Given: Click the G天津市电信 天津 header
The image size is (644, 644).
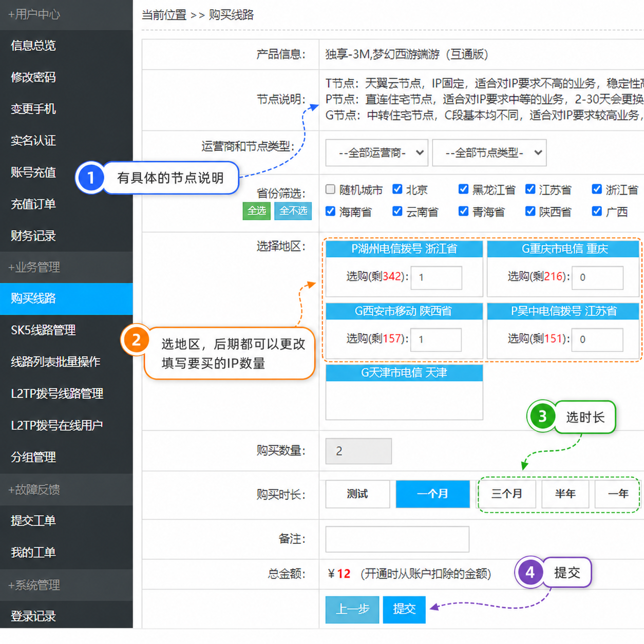Looking at the screenshot, I should (x=404, y=373).
